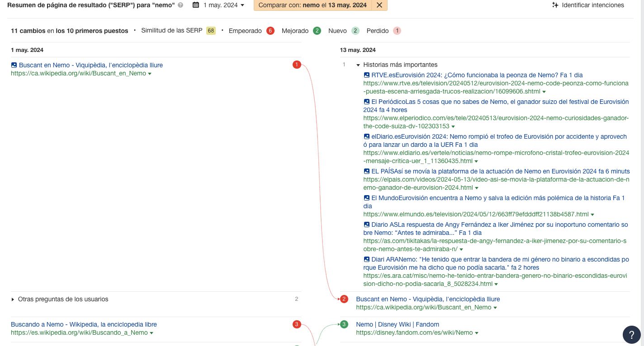Open RTVE.es Eurovisión peonza de Nemo story
This screenshot has height=346, width=644.
477,75
